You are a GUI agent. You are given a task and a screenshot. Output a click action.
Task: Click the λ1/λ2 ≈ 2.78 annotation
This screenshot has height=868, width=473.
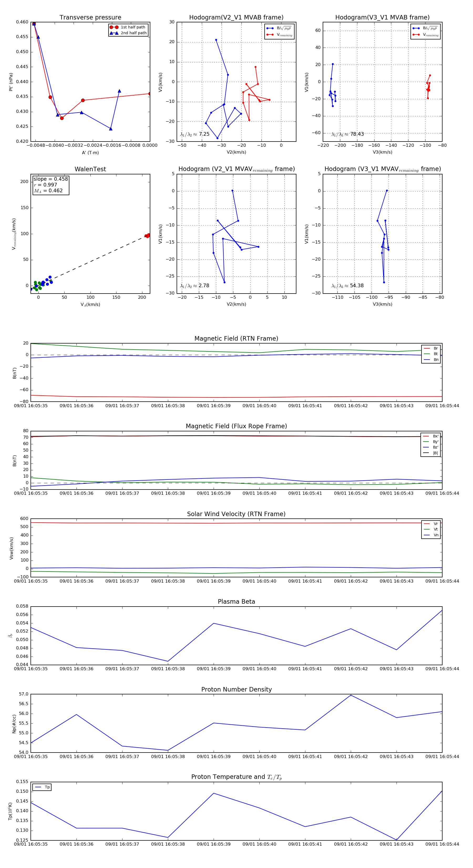click(194, 286)
